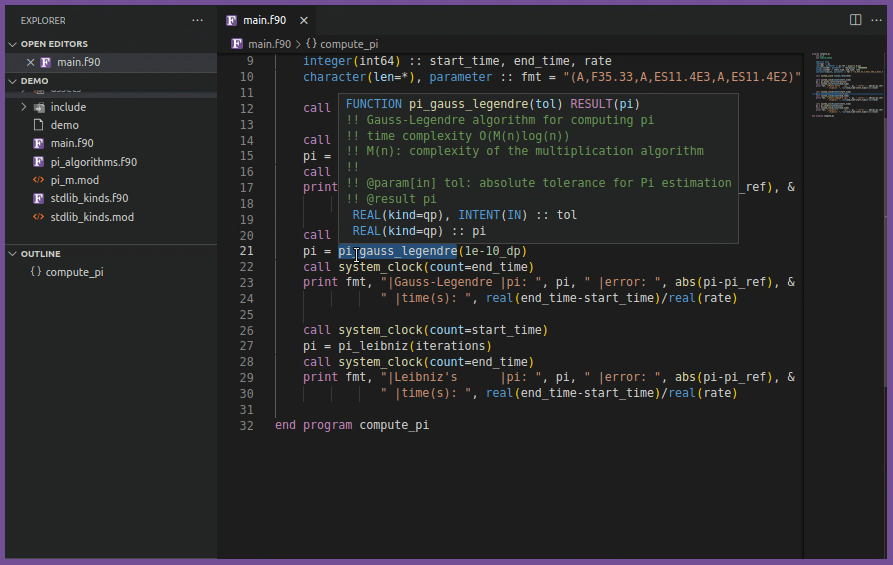Close main.f90 in Open Editors list
893x565 pixels.
click(x=30, y=62)
